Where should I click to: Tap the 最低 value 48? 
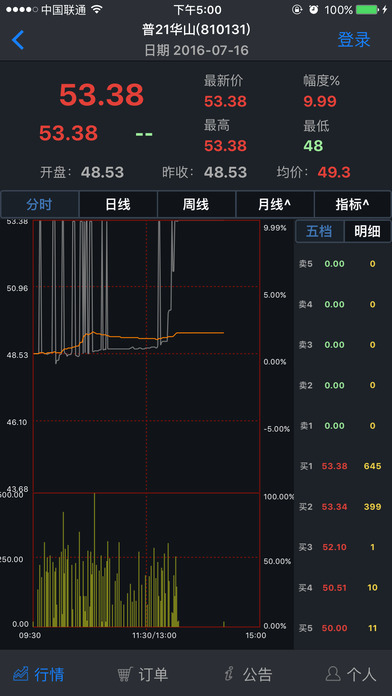(x=313, y=146)
